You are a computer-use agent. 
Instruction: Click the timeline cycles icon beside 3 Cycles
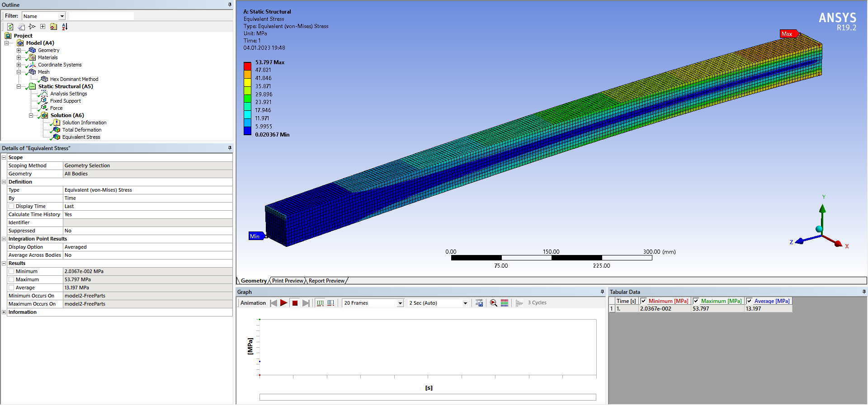pyautogui.click(x=519, y=303)
